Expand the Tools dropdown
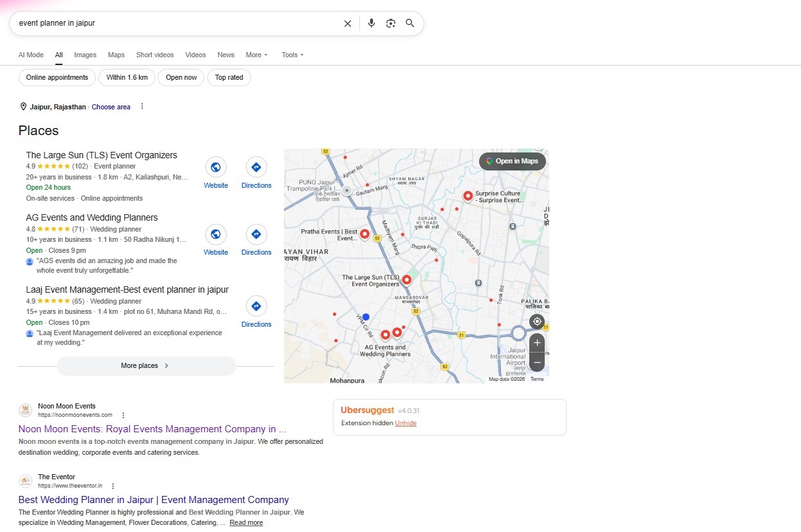801x532 pixels. coord(292,55)
